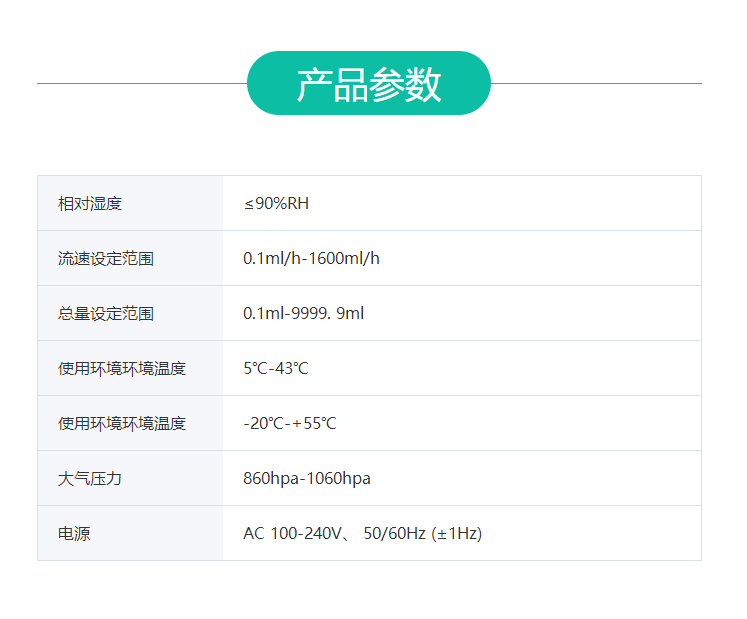The image size is (747, 619).
Task: Click the 50/60Hz (±1Hz) frequency text
Action: 423,534
